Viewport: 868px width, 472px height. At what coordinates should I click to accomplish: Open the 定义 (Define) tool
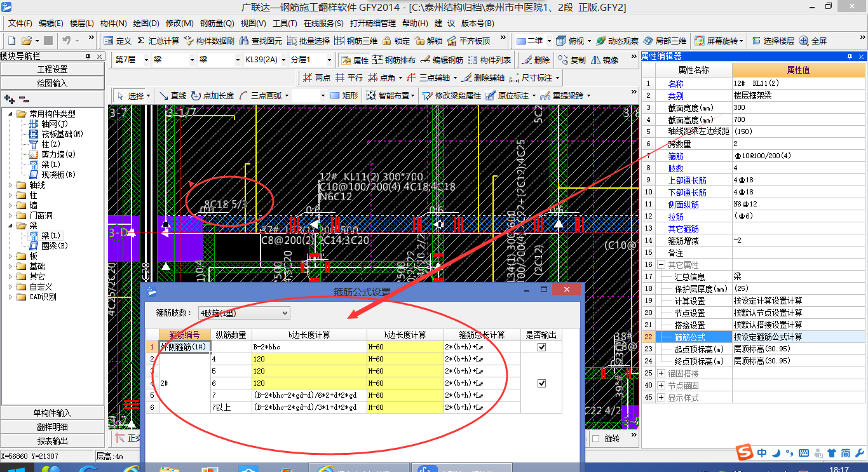point(118,41)
